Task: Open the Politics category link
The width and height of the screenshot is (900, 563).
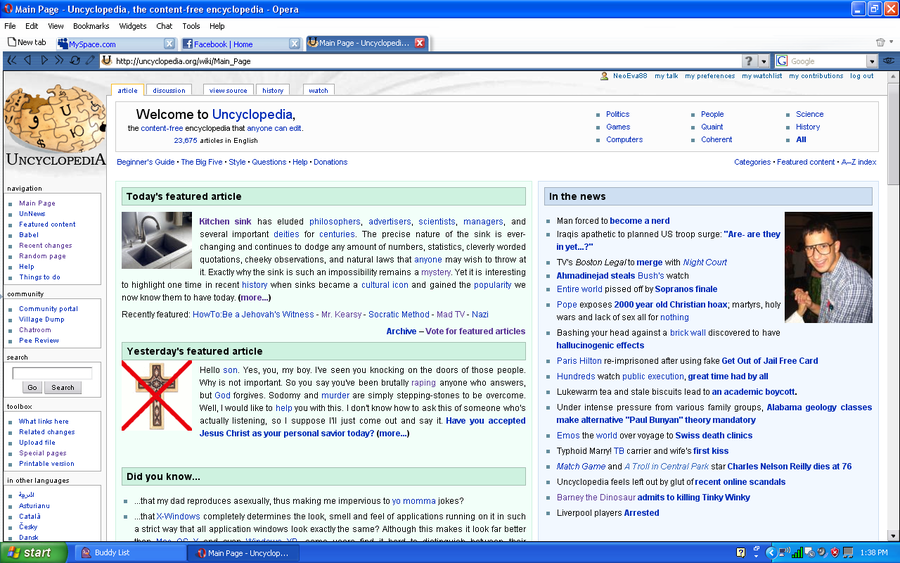Action: click(x=618, y=114)
